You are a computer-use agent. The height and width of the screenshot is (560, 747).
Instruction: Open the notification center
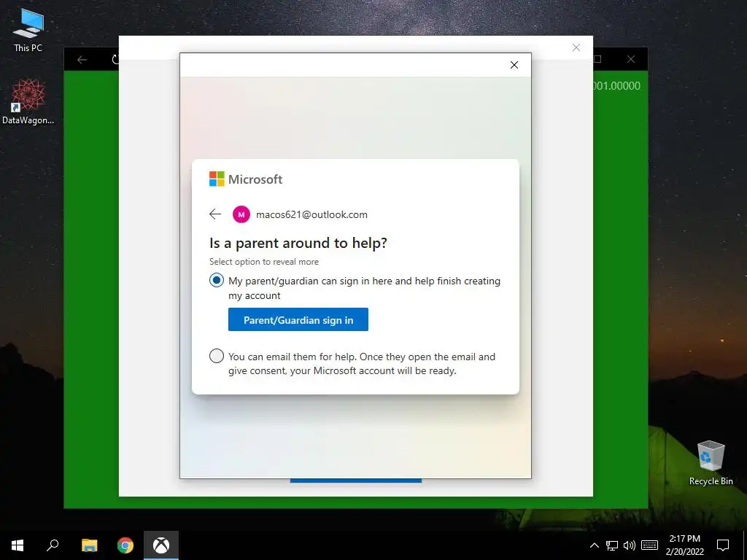pyautogui.click(x=723, y=545)
